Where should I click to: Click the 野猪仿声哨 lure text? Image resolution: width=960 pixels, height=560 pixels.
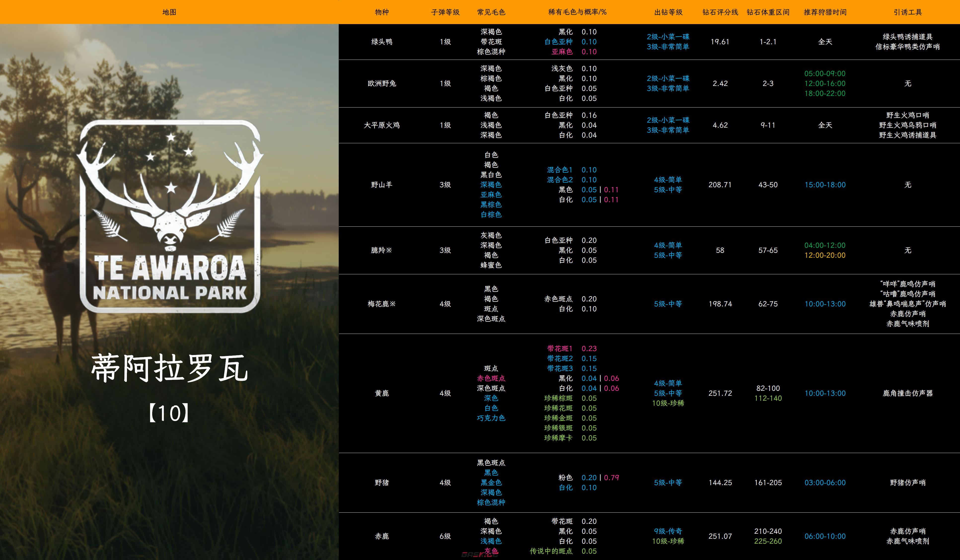click(907, 483)
